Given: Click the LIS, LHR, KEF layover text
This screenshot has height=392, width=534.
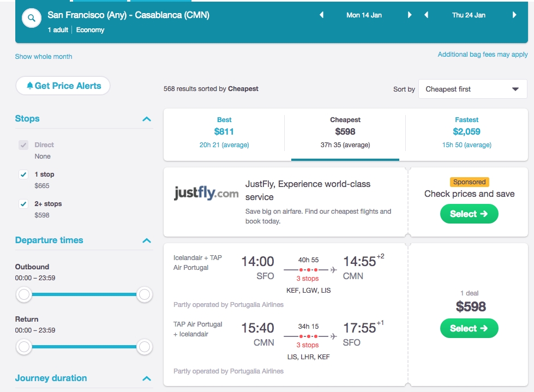Looking at the screenshot, I should pos(309,357).
